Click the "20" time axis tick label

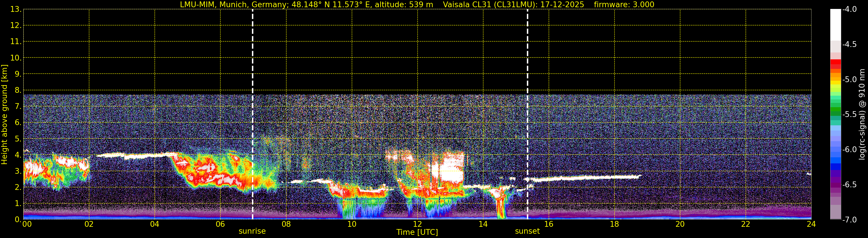point(680,224)
